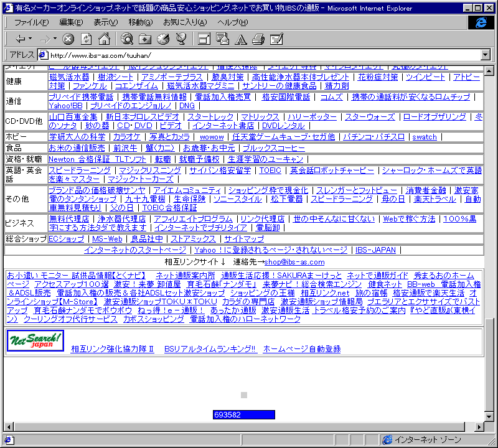This screenshot has height=448, width=498.
Task: Open the swatch link
Action: (425, 137)
